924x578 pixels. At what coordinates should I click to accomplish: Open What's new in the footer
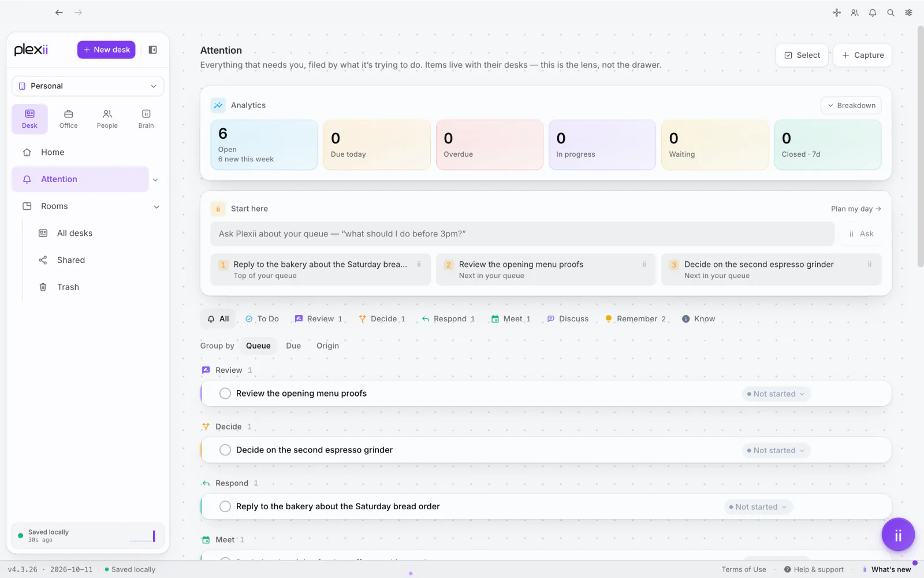coord(886,569)
